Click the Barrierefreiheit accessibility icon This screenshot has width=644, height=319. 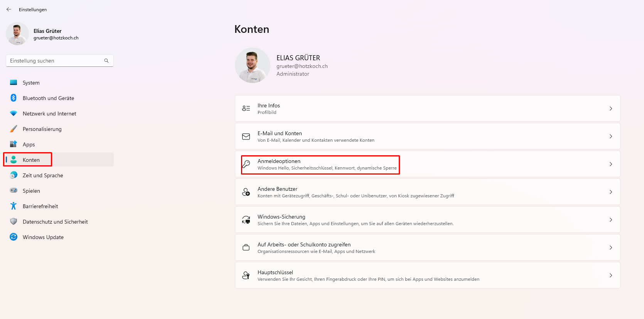point(13,206)
